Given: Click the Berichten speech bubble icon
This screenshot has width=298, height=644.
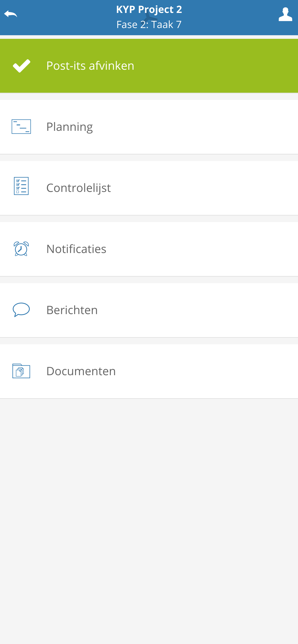Looking at the screenshot, I should click(x=21, y=310).
